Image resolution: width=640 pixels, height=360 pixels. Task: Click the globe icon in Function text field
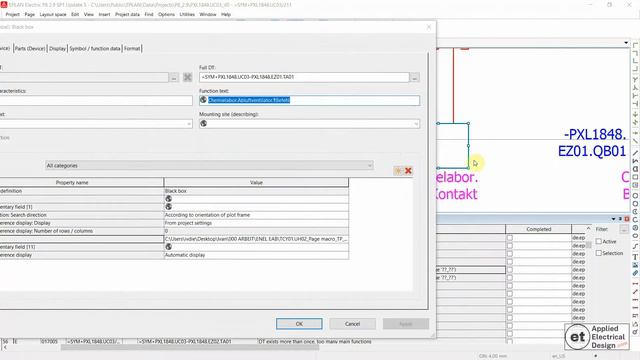click(203, 100)
